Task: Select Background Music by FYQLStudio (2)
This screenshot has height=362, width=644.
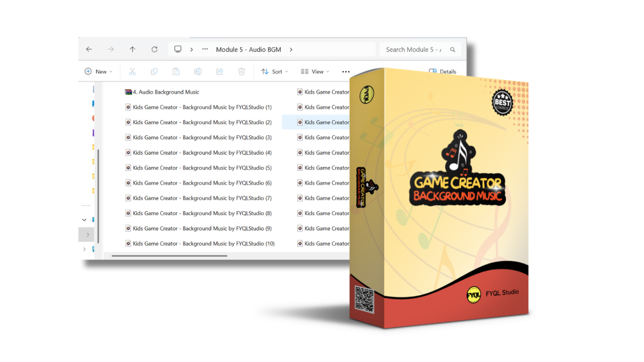Action: pyautogui.click(x=198, y=122)
